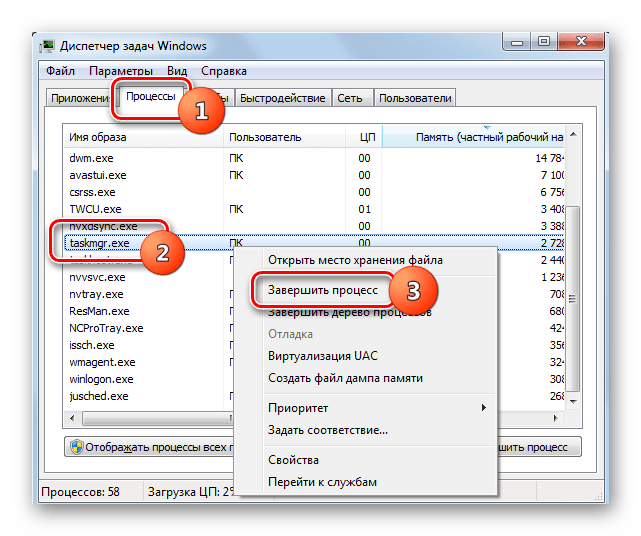Sort by Имя образа column header
The image size is (641, 536).
143,137
